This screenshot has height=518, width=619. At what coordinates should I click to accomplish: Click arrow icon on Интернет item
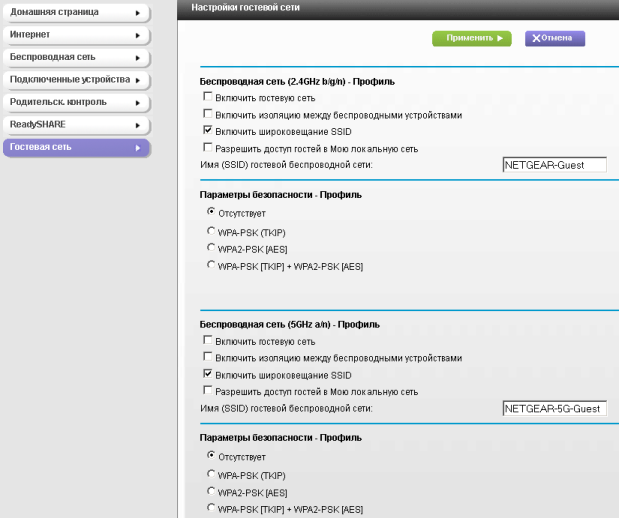[138, 36]
